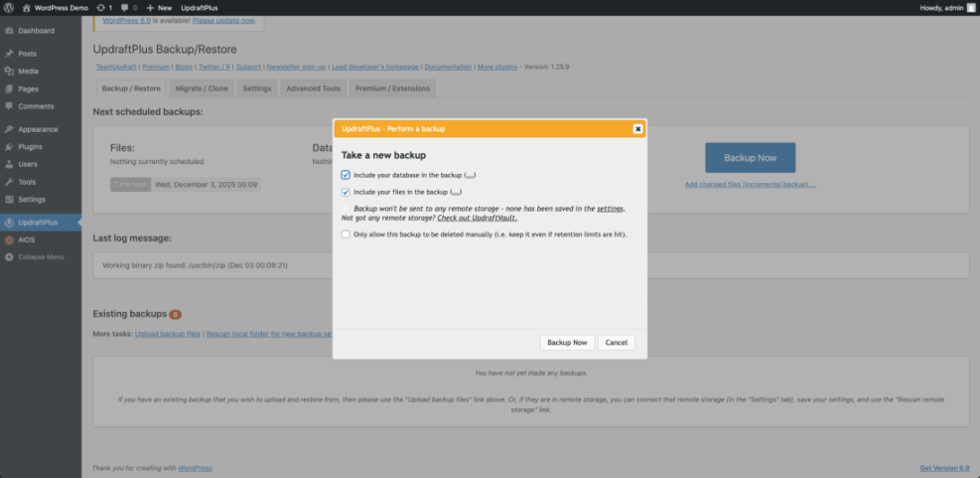This screenshot has height=478, width=980.
Task: Click the Media sidebar icon
Action: pos(9,72)
